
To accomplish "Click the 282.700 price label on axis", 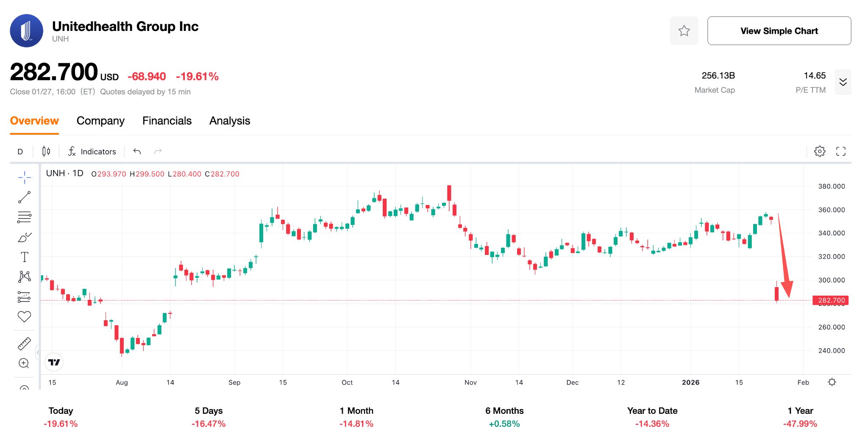I will click(830, 300).
